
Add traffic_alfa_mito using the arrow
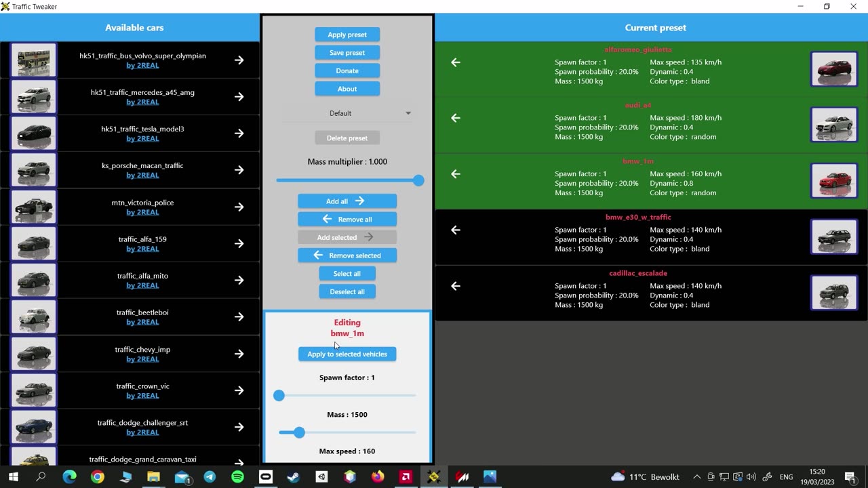tap(239, 280)
